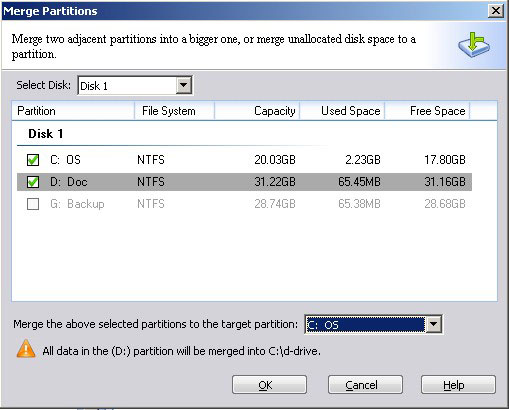Screen dimensions: 509x410
Task: Click the Cancel button
Action: click(365, 385)
